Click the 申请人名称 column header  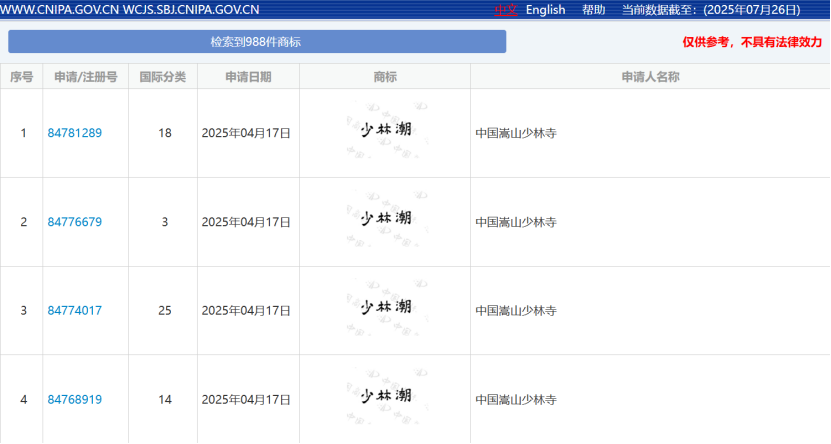pyautogui.click(x=650, y=77)
